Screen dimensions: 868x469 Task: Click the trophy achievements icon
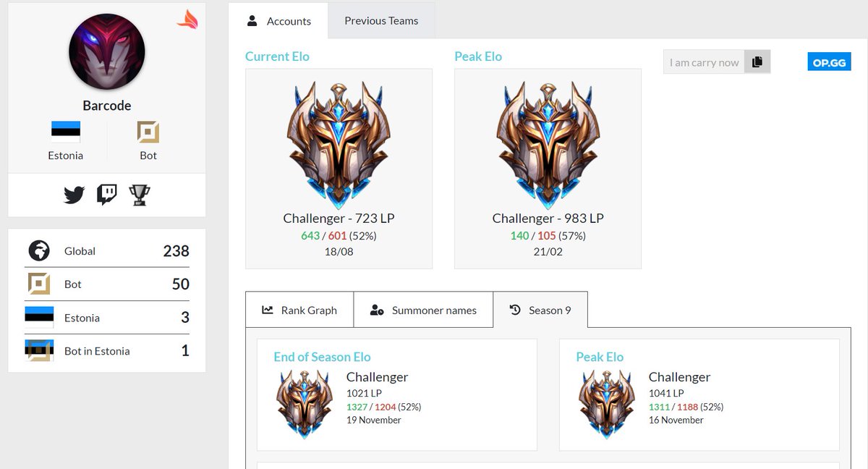click(x=139, y=195)
